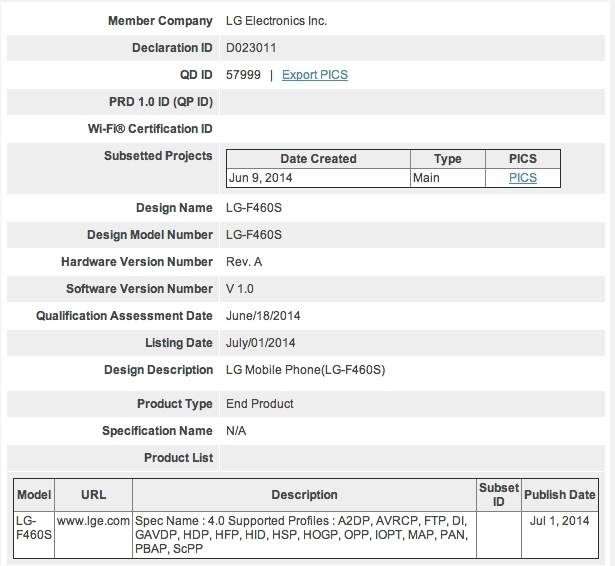Viewport: 615px width, 566px height.
Task: Click the Declaration ID label
Action: coord(172,48)
